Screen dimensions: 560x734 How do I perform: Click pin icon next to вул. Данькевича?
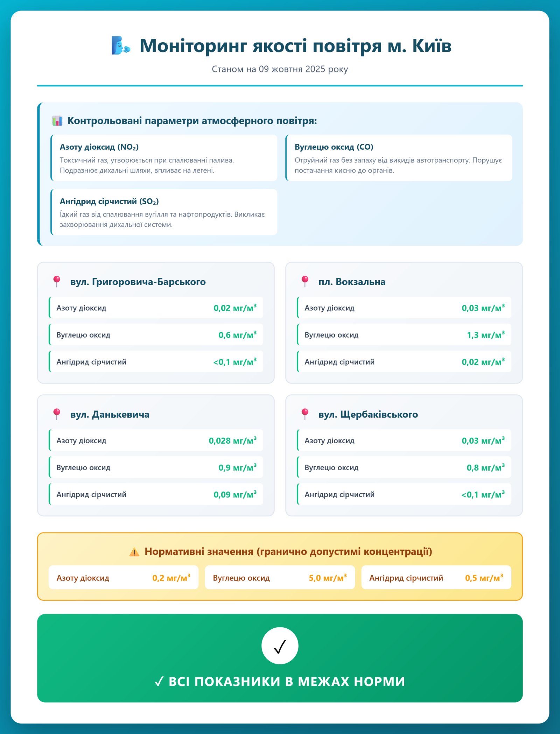pos(57,414)
